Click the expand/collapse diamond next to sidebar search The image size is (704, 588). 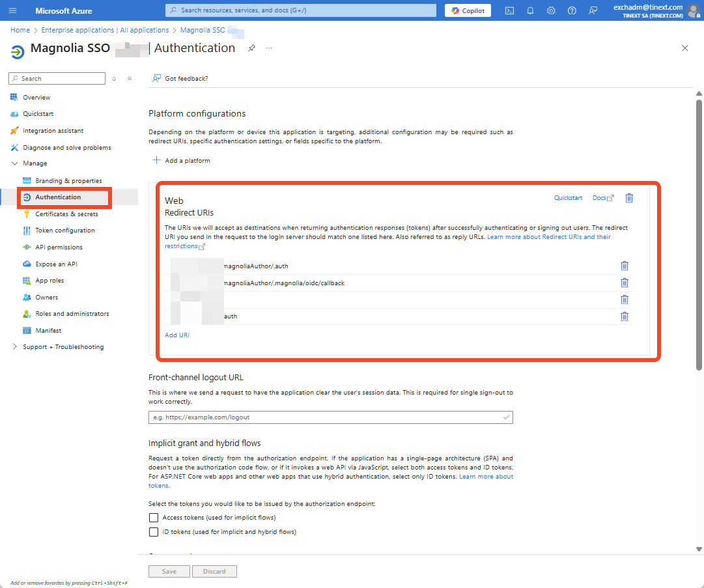pos(114,79)
